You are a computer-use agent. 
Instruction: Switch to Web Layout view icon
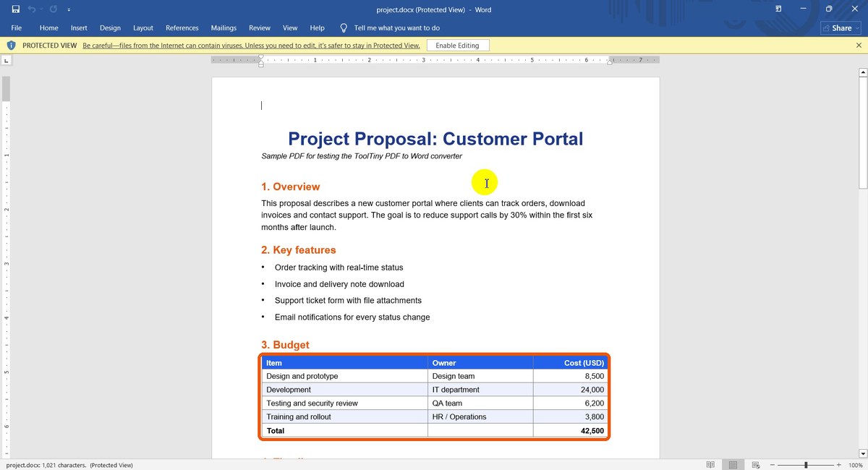[755, 465]
